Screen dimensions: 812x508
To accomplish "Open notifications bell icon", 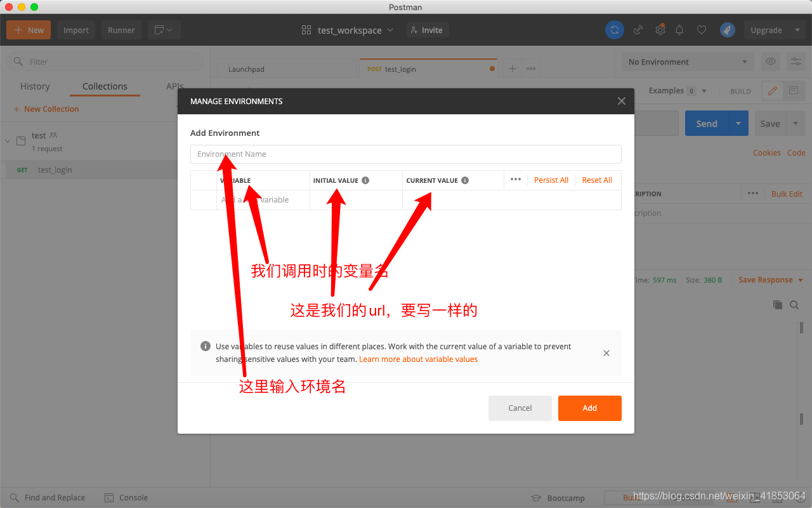I will (x=679, y=30).
